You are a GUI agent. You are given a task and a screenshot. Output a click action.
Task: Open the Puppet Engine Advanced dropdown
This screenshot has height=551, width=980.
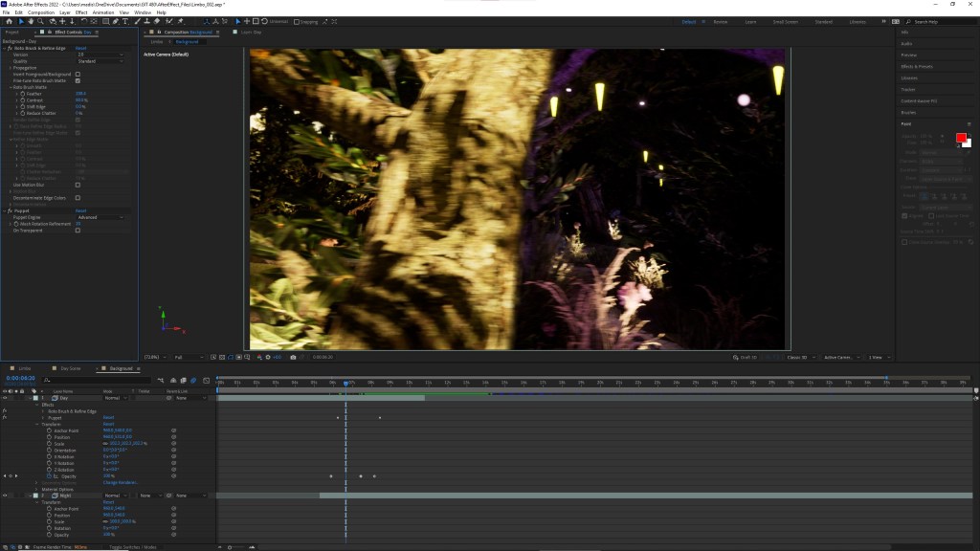point(100,217)
